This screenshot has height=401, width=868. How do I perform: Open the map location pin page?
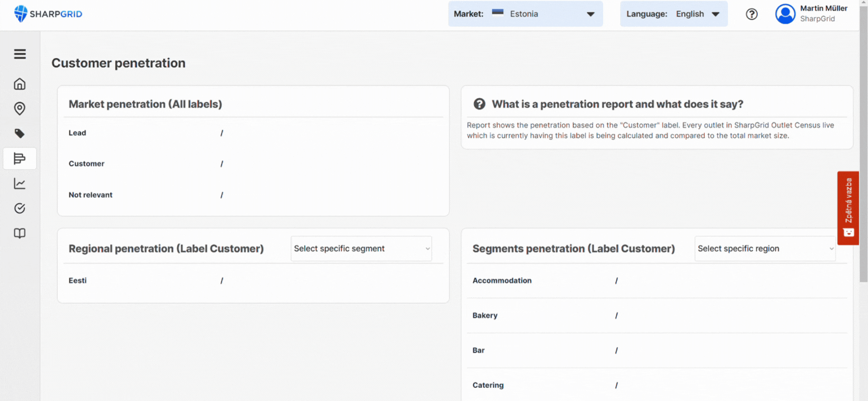pos(20,108)
